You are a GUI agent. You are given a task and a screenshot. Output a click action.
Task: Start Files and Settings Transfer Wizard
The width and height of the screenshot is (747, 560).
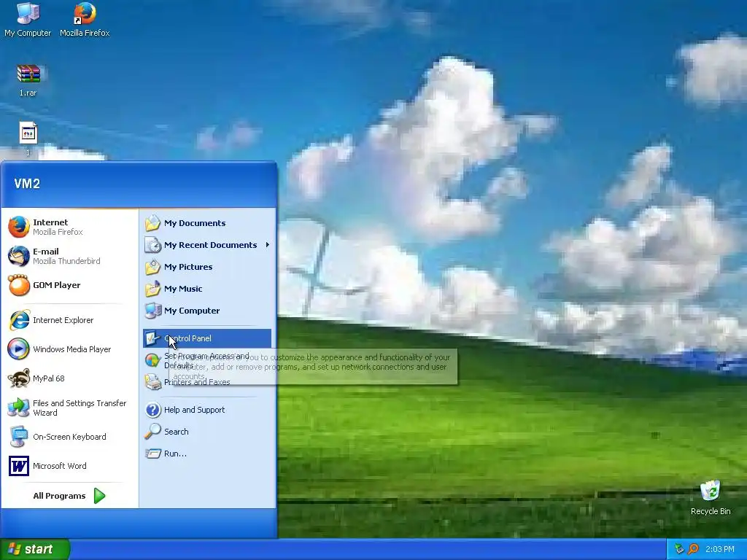coord(69,408)
